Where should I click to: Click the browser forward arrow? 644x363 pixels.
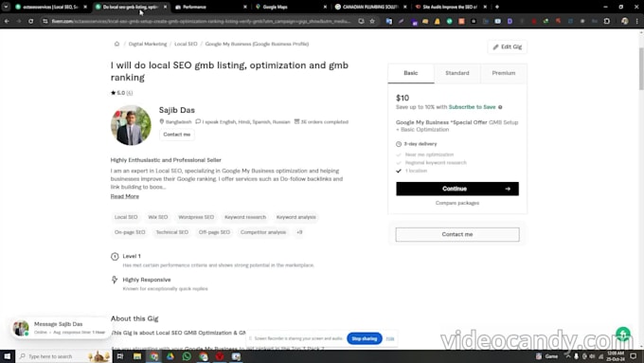pos(19,21)
